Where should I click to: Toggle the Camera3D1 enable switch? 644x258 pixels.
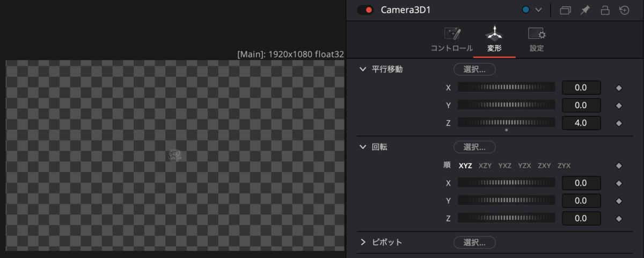pyautogui.click(x=365, y=10)
